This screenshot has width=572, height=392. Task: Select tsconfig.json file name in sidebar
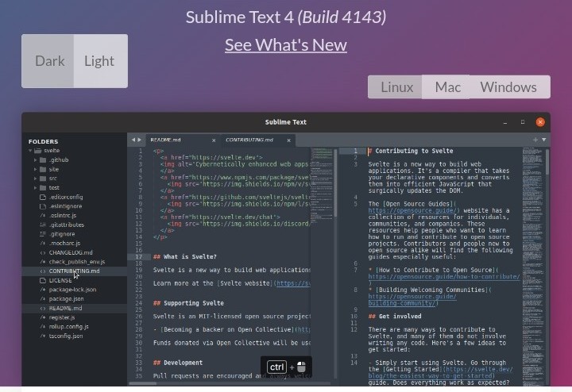tap(66, 336)
